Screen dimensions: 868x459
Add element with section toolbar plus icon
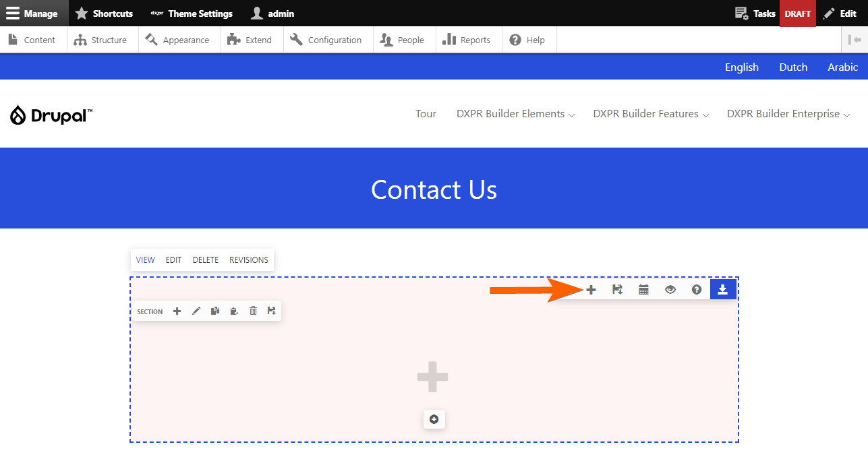click(x=177, y=311)
